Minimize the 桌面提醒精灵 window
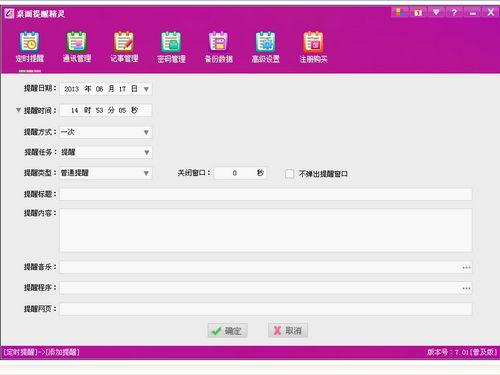The width and height of the screenshot is (500, 375). tap(473, 12)
